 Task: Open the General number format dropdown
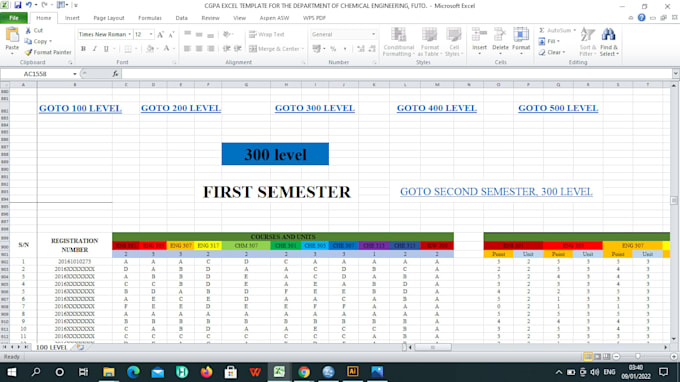point(373,34)
